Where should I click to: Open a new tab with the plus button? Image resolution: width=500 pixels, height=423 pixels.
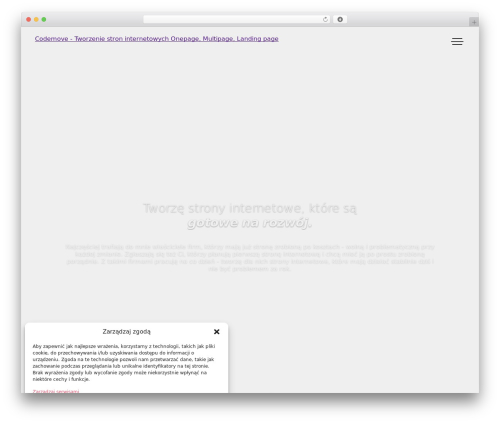pos(474,22)
